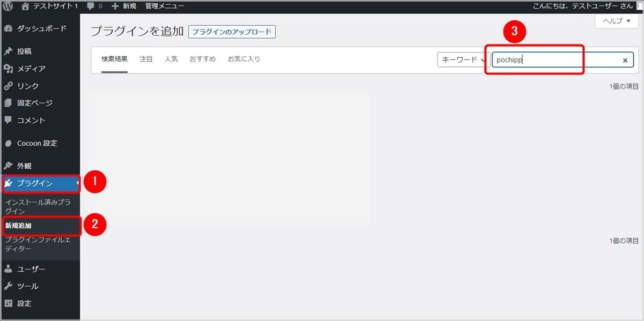The height and width of the screenshot is (321, 644).
Task: Open the home icon for テストサイト1
Action: [x=25, y=6]
